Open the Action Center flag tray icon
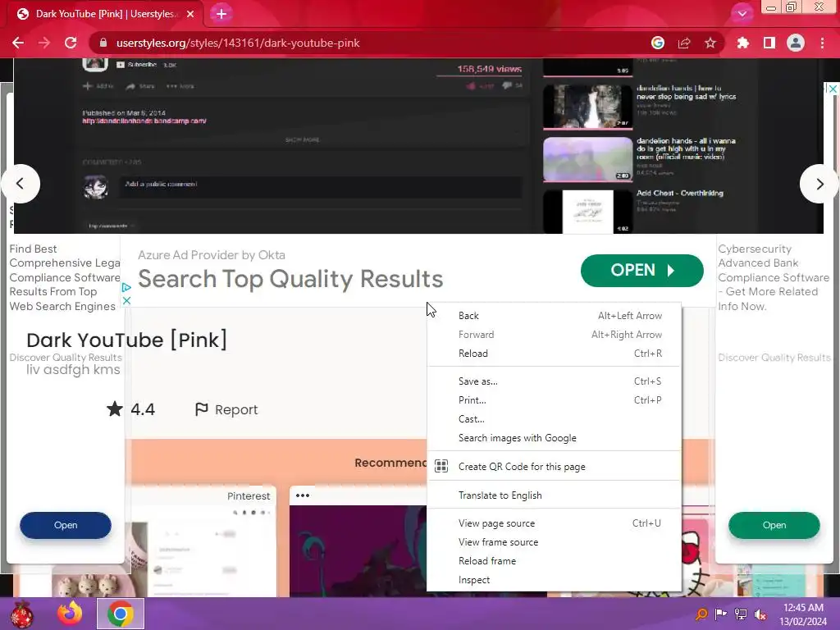The height and width of the screenshot is (630, 840). 720,614
